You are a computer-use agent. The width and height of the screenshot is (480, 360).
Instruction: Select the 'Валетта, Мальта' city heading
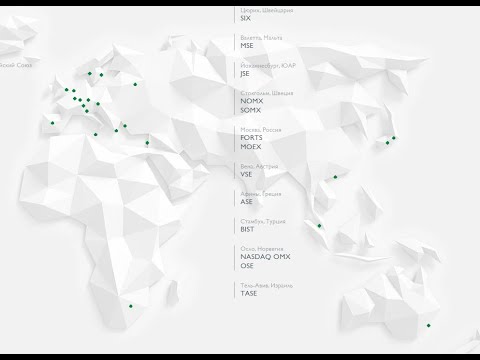(261, 38)
